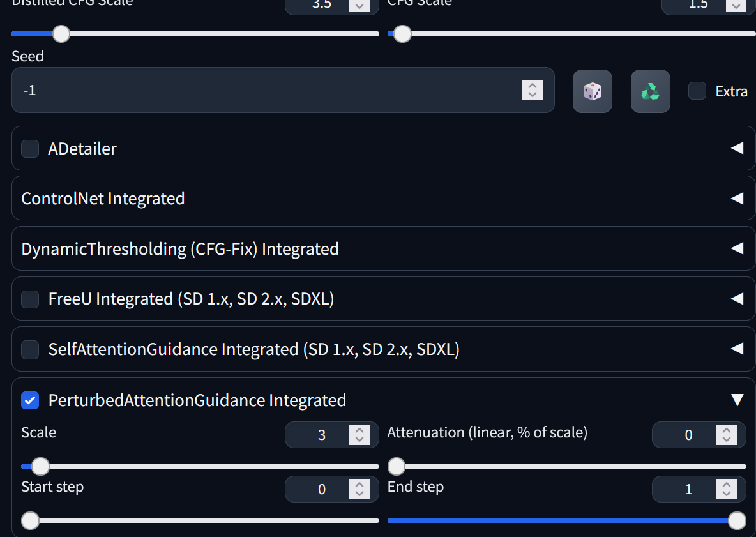Expand the ControlNet Integrated section arrow
Viewport: 756px width, 537px height.
(x=737, y=198)
